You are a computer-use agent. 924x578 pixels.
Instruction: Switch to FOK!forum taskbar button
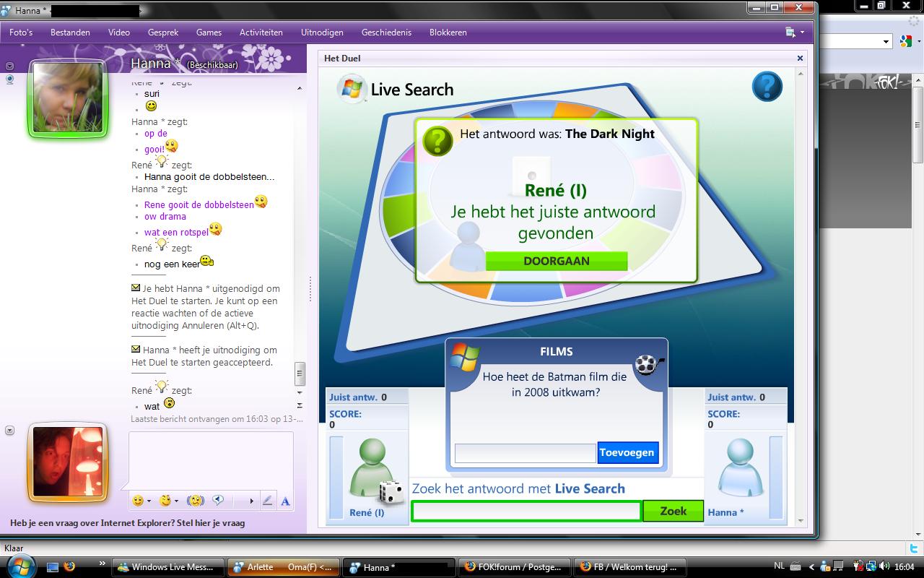tap(514, 567)
